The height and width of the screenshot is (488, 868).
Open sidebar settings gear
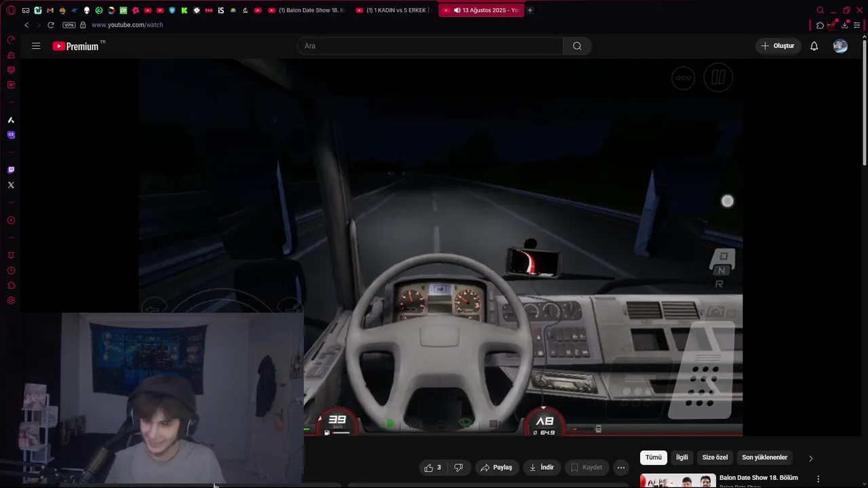(11, 300)
